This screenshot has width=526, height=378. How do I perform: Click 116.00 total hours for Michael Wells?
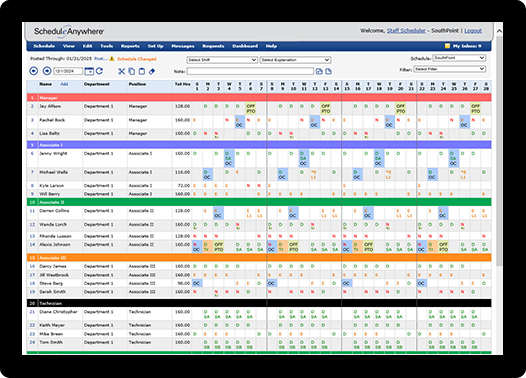pyautogui.click(x=182, y=172)
